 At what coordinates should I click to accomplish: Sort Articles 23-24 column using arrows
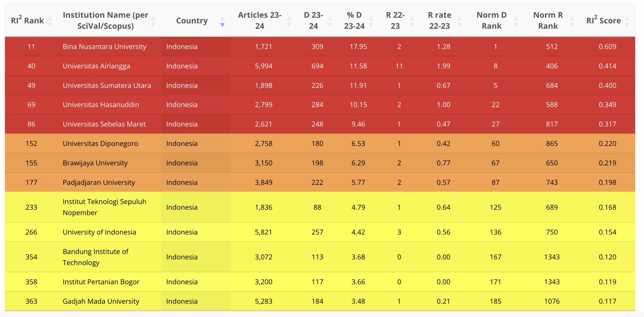point(289,22)
